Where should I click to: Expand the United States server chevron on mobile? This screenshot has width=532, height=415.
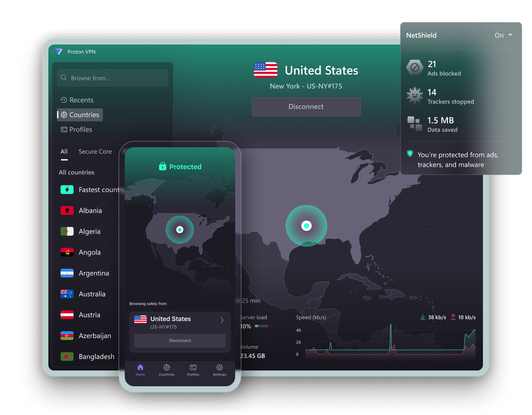pos(222,320)
